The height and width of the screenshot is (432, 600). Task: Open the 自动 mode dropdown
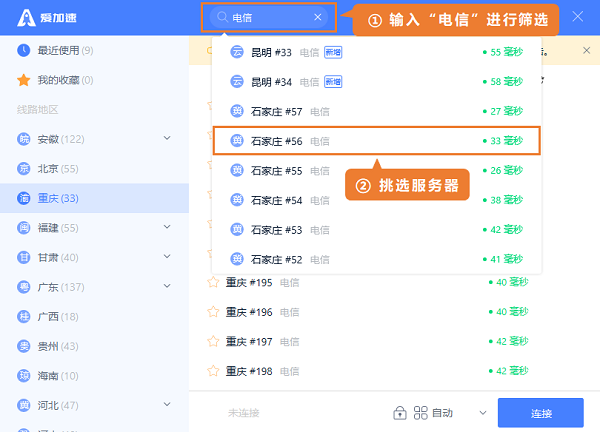483,413
